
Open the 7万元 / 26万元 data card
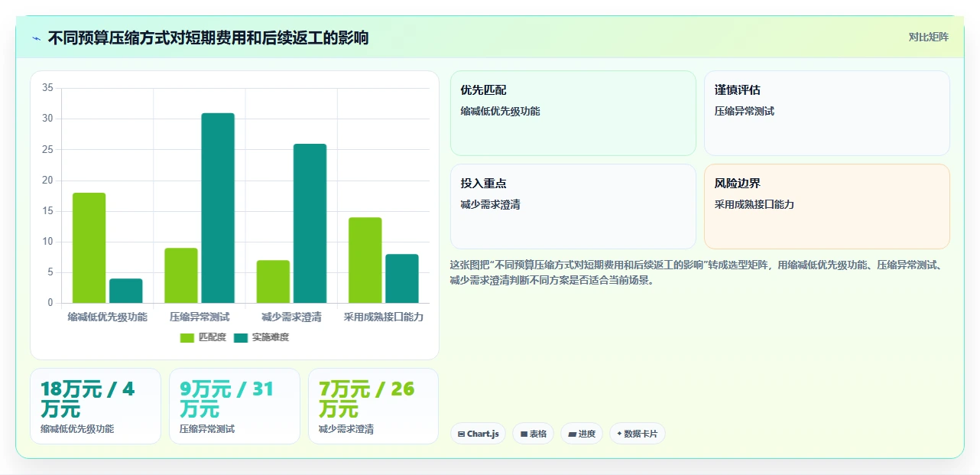pos(374,406)
